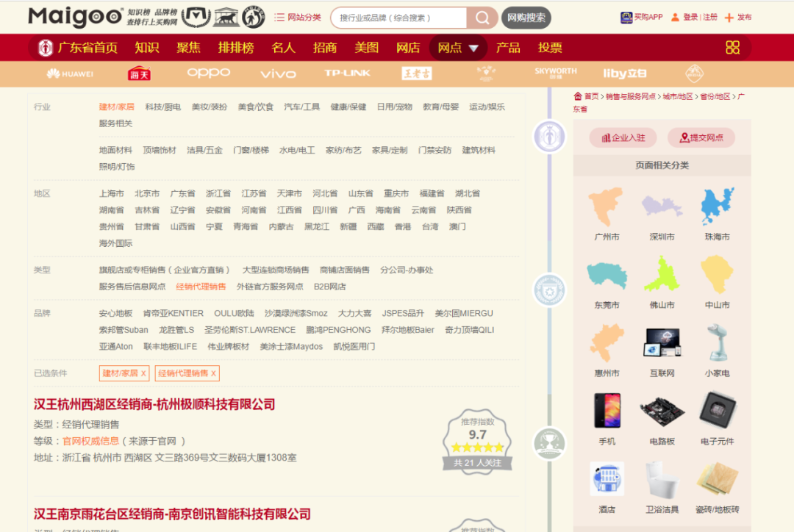Open the 互联网 category image
Image resolution: width=794 pixels, height=532 pixels.
[662, 342]
